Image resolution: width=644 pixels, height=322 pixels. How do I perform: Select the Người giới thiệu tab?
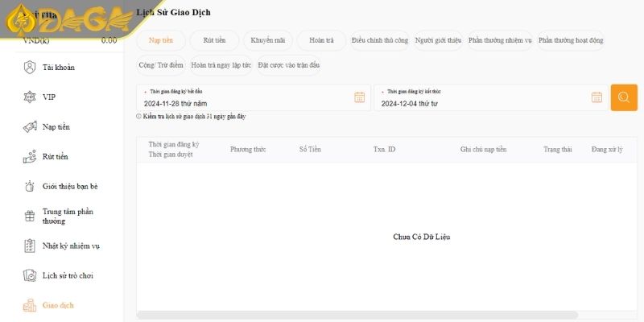438,40
